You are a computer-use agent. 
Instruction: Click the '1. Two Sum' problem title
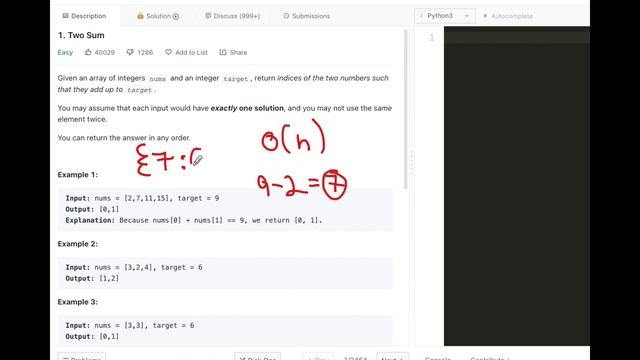click(81, 35)
